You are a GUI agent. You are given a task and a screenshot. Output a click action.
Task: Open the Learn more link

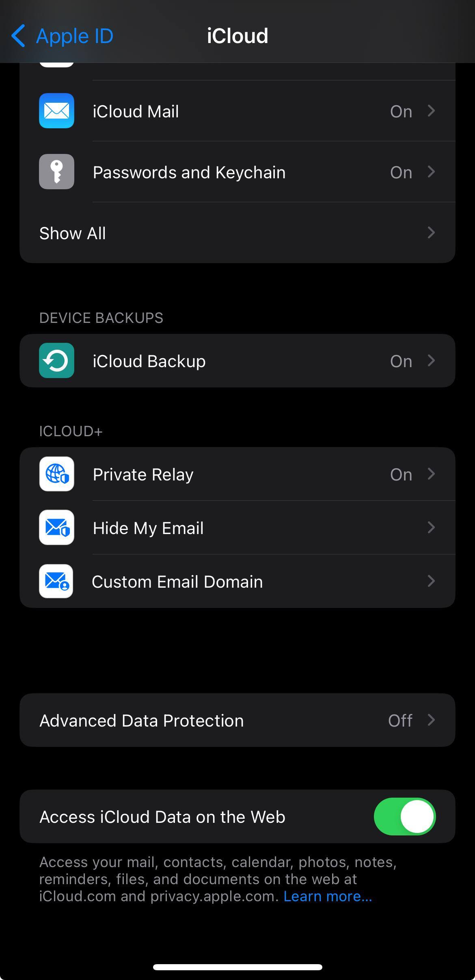point(328,896)
